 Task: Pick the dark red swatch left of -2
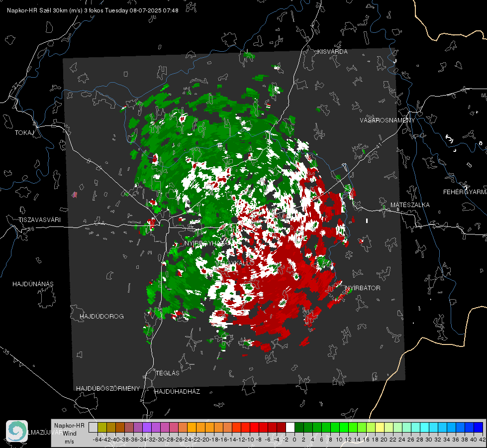tap(281, 428)
